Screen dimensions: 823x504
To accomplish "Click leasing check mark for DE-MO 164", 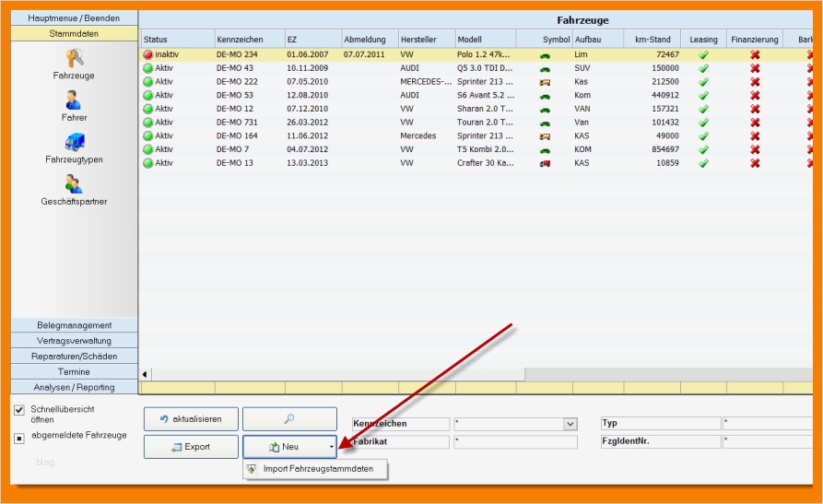I will pos(703,136).
